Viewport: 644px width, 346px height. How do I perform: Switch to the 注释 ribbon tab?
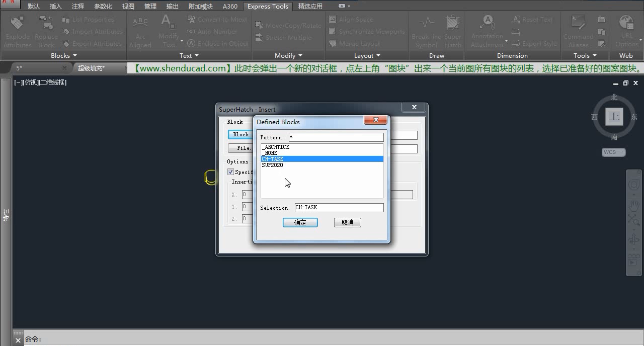[78, 7]
